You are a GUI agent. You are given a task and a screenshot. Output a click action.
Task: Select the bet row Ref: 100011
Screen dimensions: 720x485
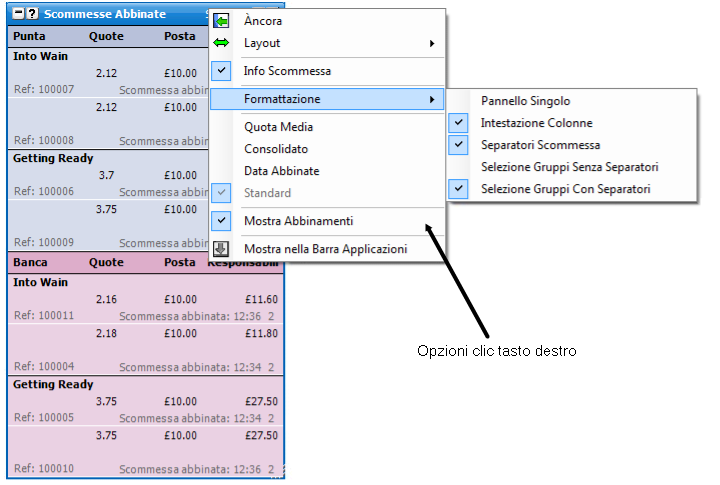tap(146, 307)
